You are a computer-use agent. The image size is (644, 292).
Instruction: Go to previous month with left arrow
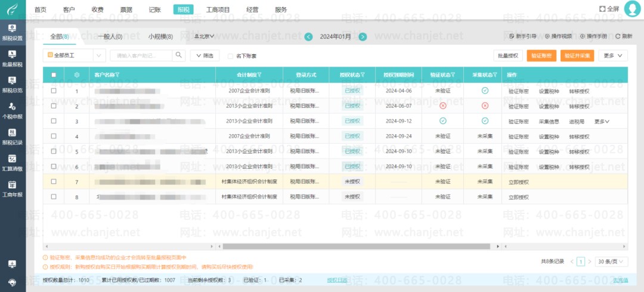pos(308,36)
